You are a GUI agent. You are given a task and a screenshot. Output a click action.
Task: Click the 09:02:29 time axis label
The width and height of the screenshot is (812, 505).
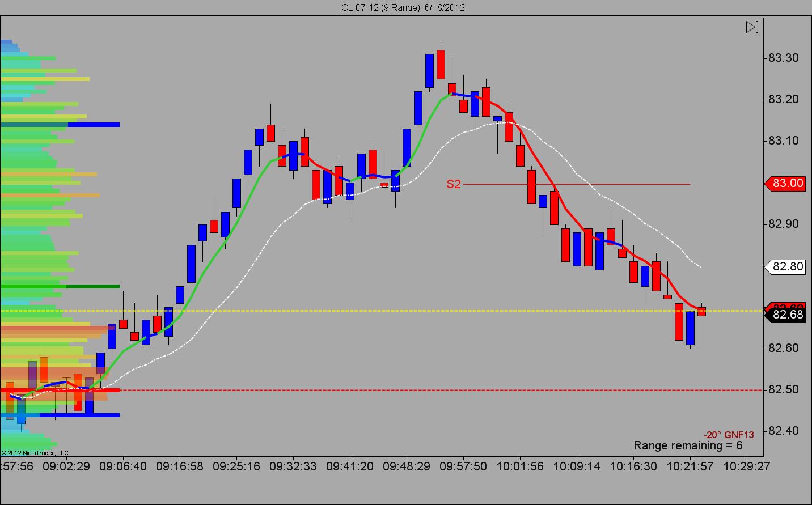click(x=66, y=466)
